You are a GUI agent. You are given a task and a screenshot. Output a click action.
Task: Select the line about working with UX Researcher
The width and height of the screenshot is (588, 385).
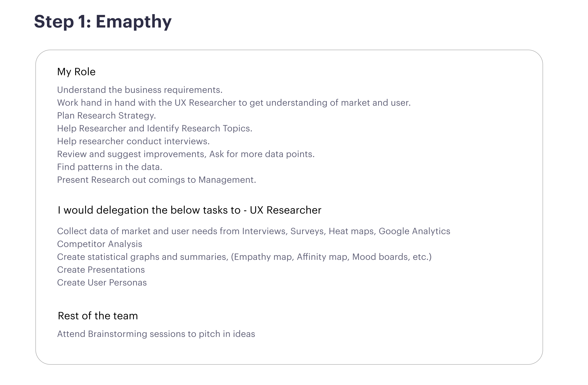pos(234,103)
